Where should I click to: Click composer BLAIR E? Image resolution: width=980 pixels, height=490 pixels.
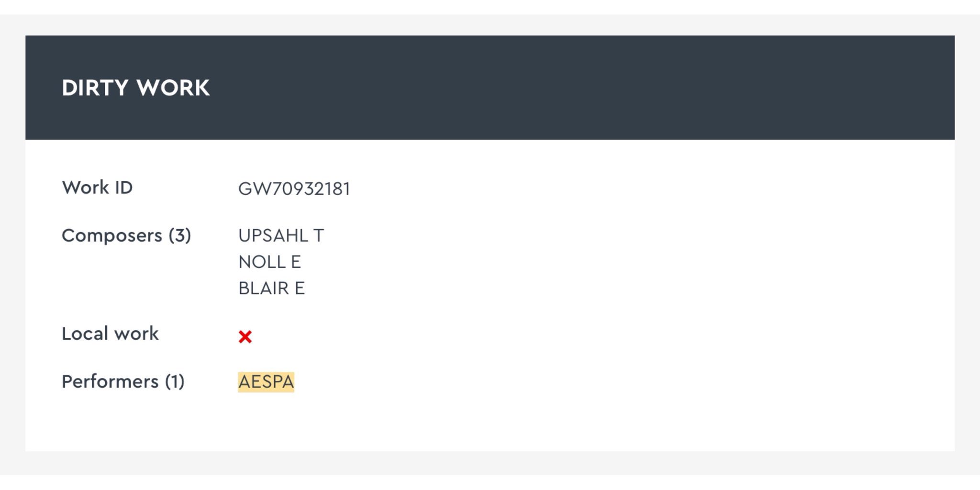click(x=272, y=288)
